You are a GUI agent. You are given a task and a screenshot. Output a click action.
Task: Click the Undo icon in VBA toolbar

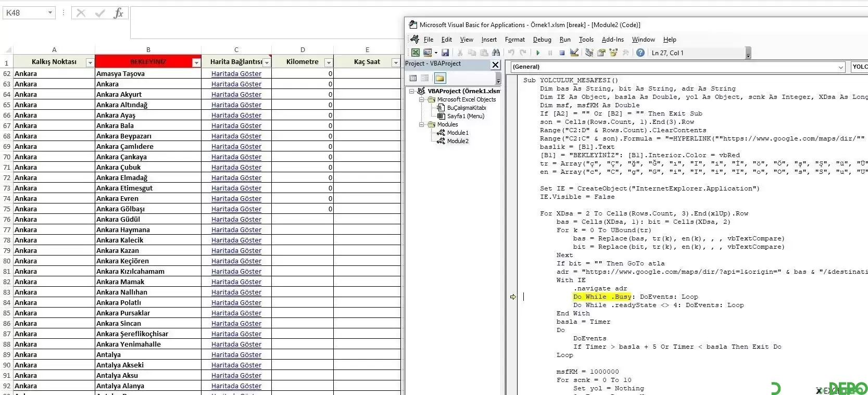[511, 53]
